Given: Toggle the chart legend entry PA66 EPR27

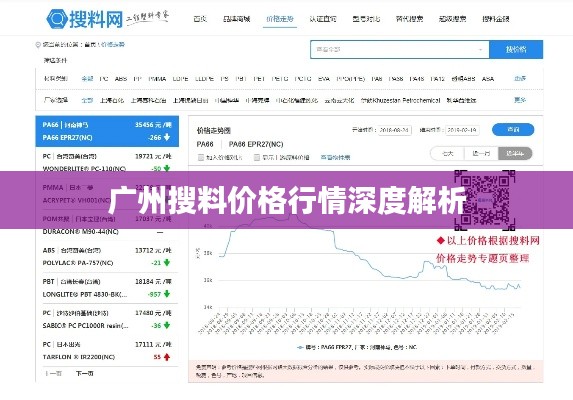Looking at the screenshot, I should pos(357,347).
